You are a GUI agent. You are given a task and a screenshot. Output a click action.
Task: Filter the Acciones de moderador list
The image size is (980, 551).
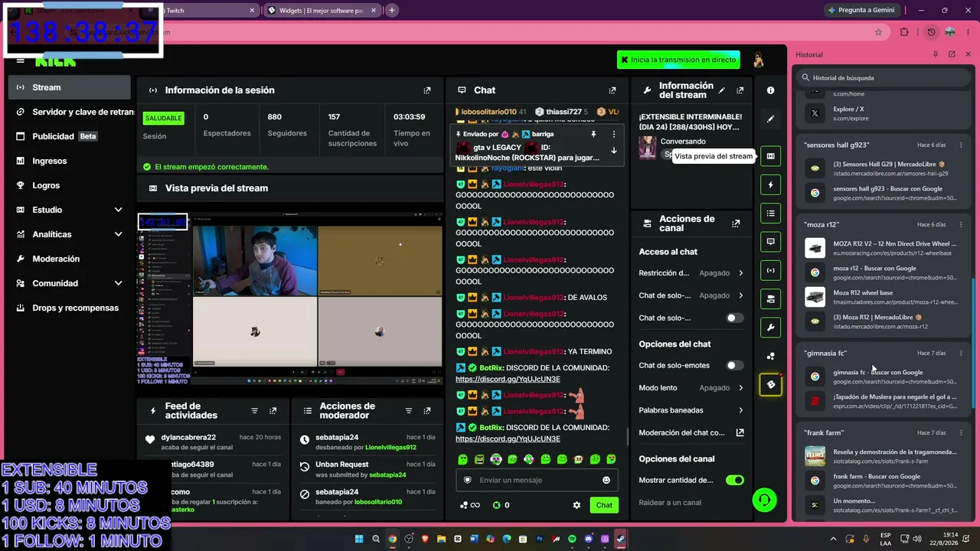coord(409,411)
